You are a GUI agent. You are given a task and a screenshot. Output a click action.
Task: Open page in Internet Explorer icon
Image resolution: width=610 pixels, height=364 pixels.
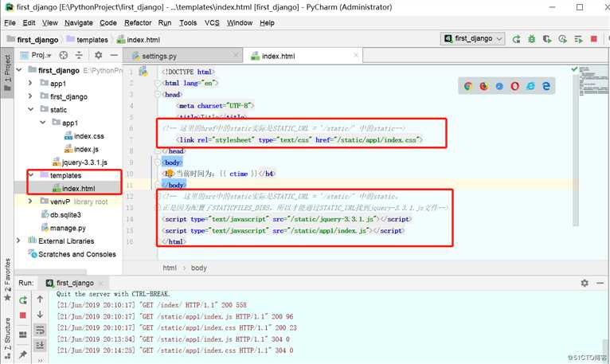530,86
